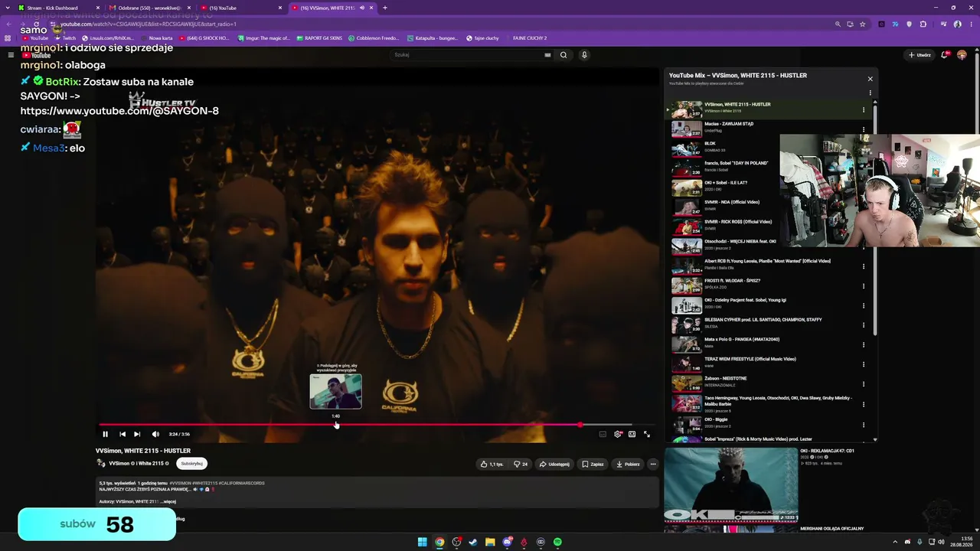The height and width of the screenshot is (551, 980).
Task: Like the video with thumbs up
Action: tap(492, 464)
